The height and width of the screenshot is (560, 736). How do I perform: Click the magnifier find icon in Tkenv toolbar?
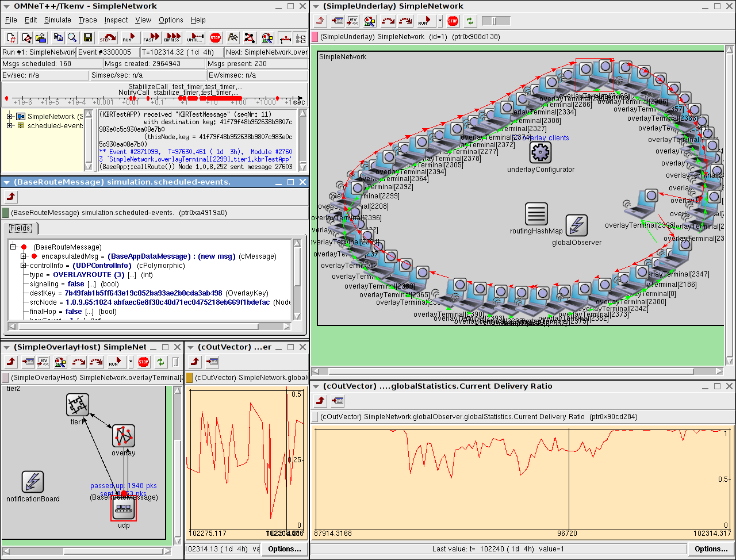click(72, 38)
